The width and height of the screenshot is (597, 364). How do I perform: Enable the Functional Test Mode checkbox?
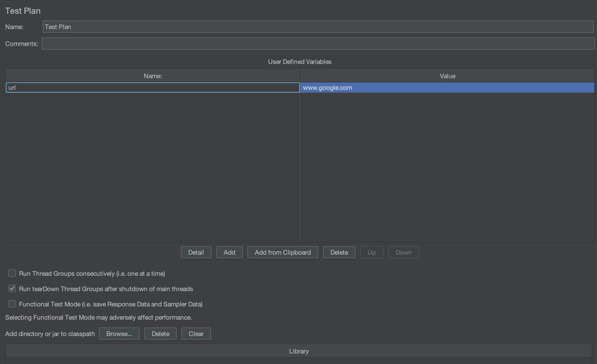[x=12, y=304]
